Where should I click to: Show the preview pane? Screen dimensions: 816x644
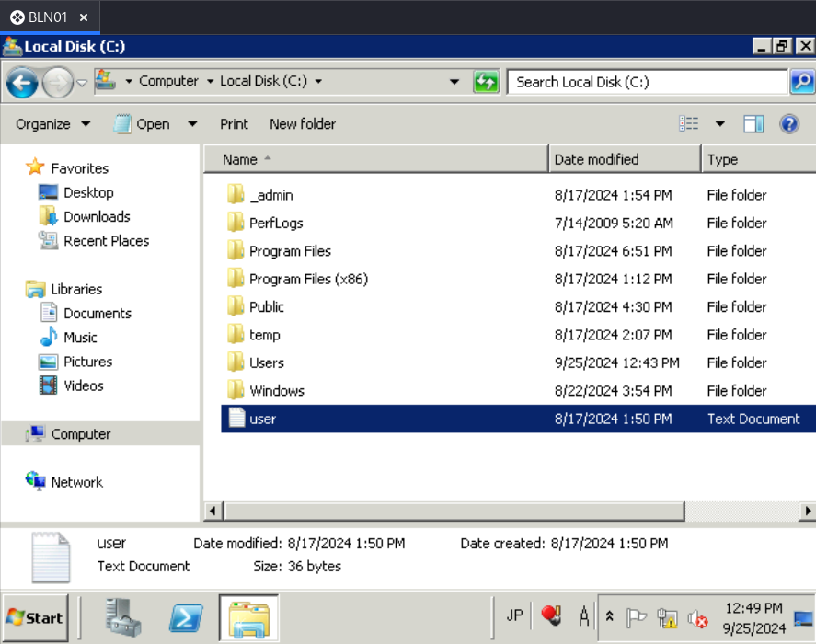point(753,124)
